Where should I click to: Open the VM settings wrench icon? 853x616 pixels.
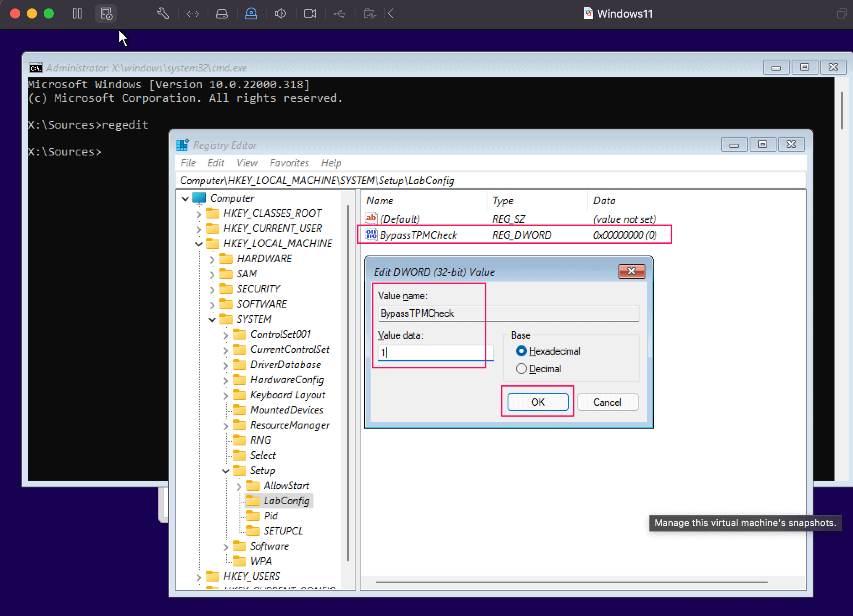pos(163,14)
